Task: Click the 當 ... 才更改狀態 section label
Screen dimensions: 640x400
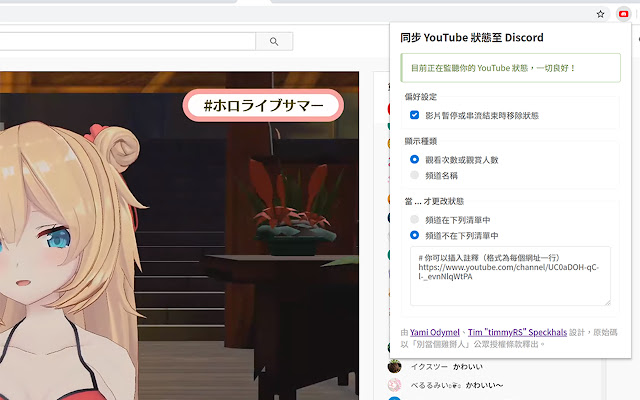Action: click(x=434, y=201)
